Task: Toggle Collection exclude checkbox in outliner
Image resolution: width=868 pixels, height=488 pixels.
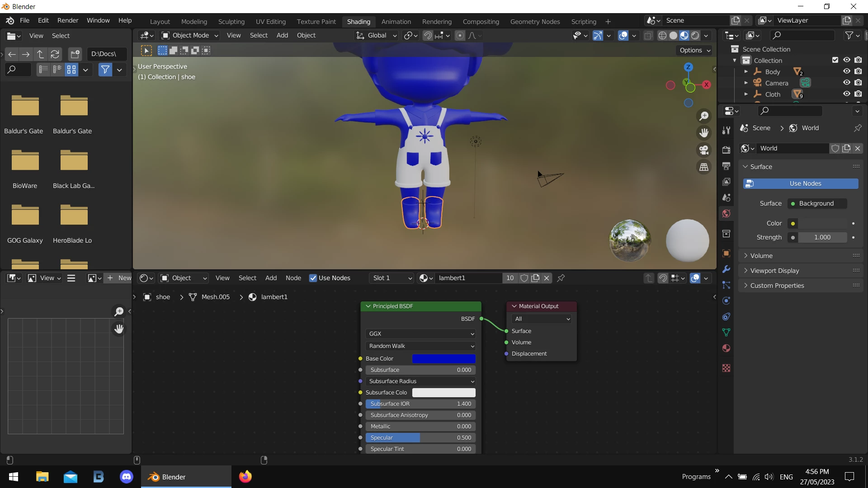Action: coord(835,60)
